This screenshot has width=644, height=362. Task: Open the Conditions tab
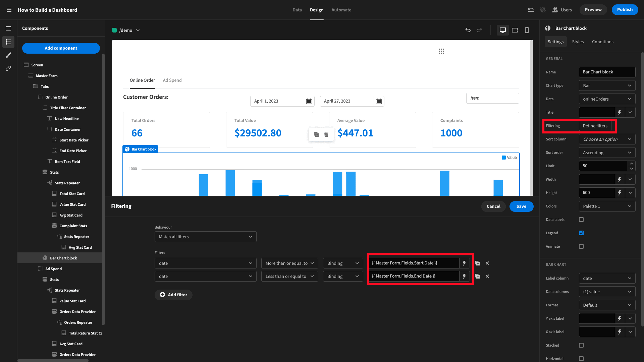tap(603, 42)
